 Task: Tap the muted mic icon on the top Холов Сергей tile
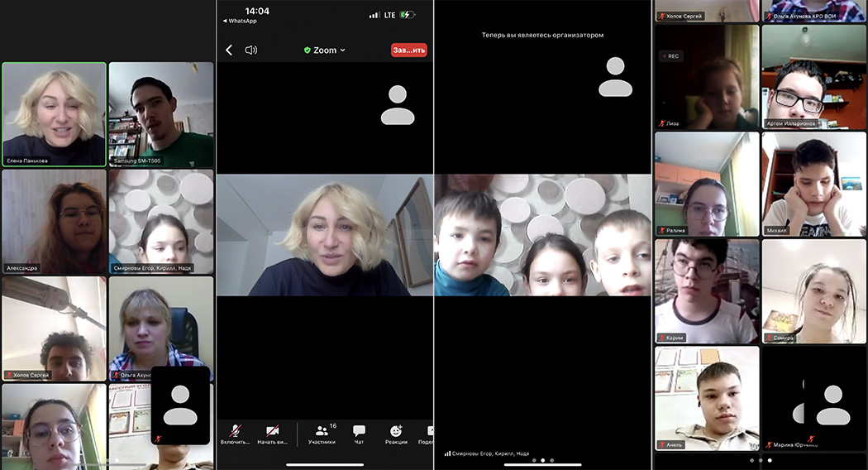(661, 16)
